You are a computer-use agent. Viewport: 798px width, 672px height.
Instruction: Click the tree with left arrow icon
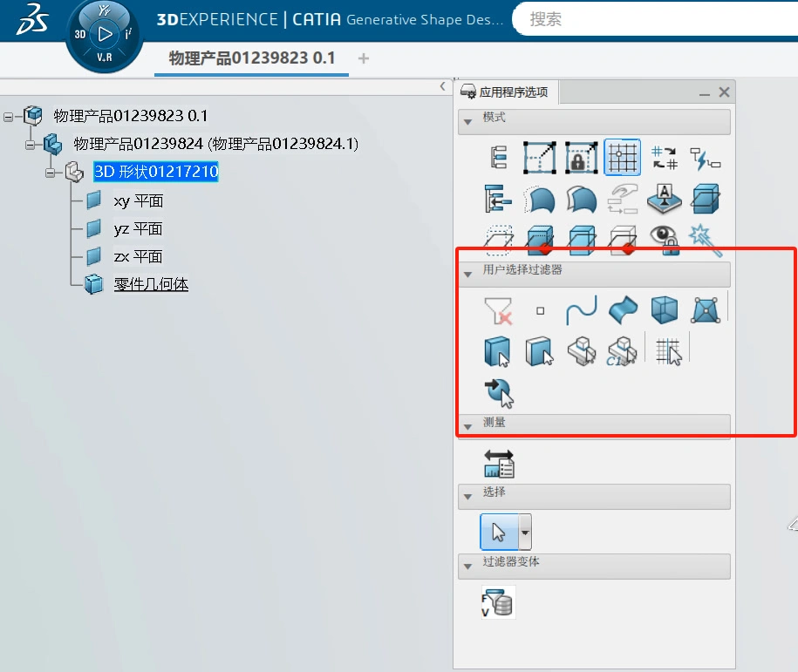coord(497,199)
